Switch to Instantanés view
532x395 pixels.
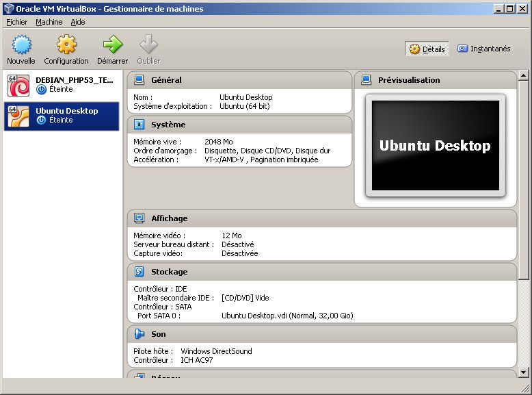483,49
